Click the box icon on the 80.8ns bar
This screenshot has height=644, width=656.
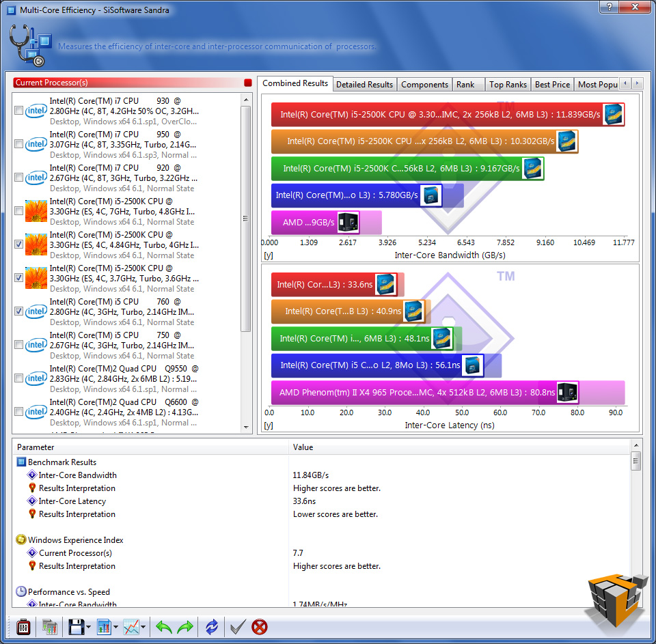568,392
